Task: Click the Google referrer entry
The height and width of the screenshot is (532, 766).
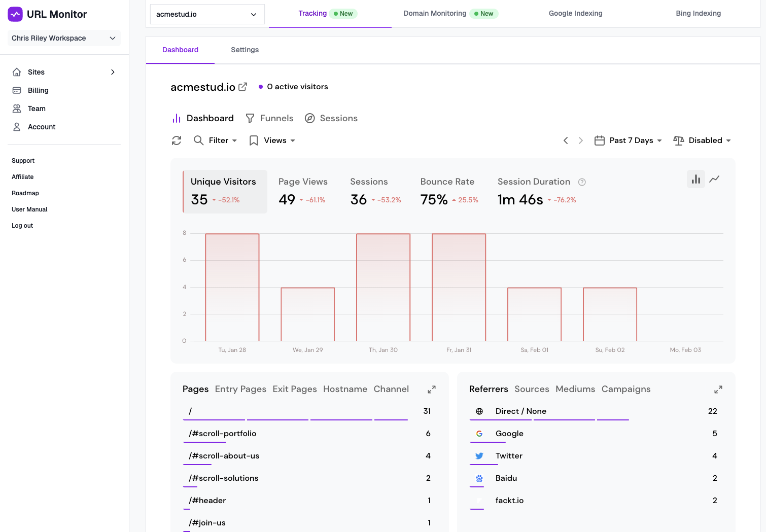Action: click(x=509, y=434)
